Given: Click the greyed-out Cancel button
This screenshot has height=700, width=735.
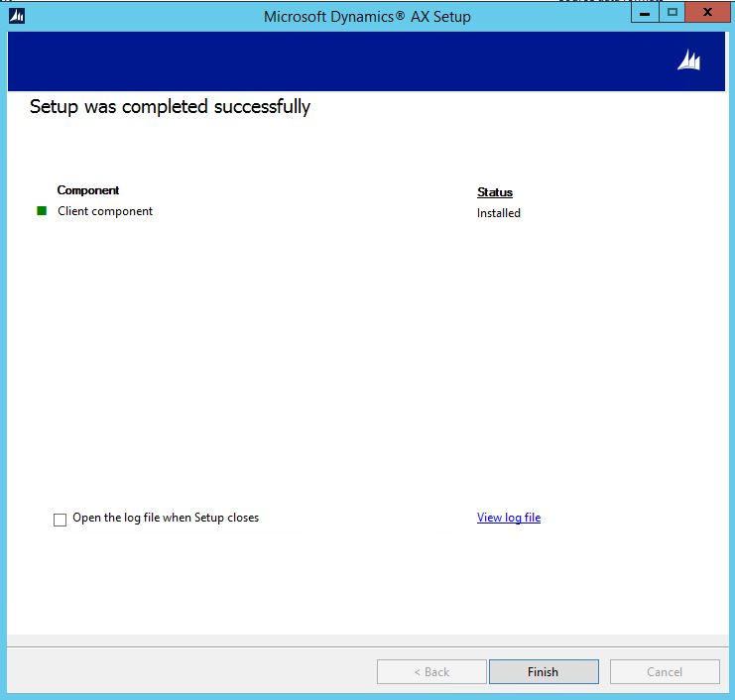Looking at the screenshot, I should (x=665, y=671).
